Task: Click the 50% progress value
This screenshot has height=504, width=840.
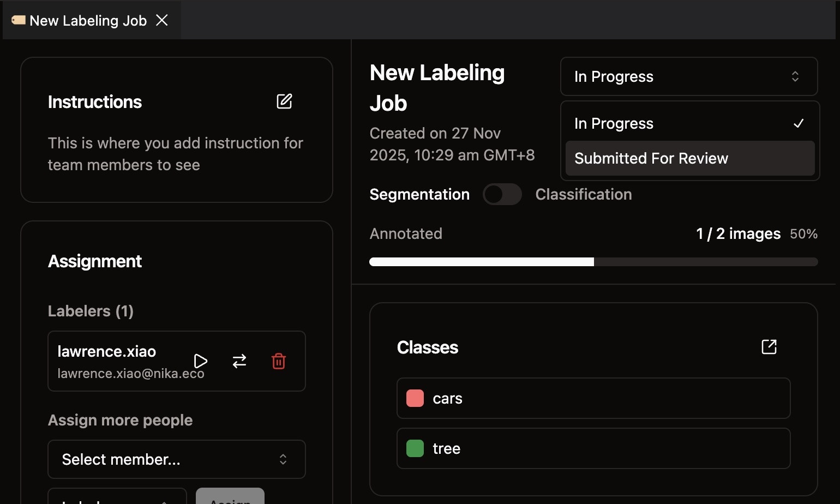Action: pyautogui.click(x=804, y=234)
